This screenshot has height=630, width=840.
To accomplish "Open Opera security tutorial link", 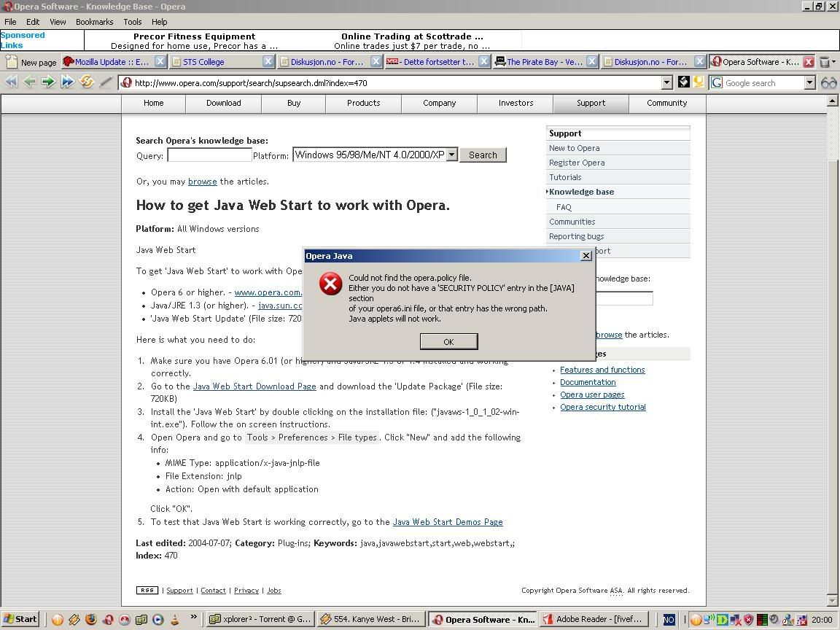I will click(x=603, y=407).
